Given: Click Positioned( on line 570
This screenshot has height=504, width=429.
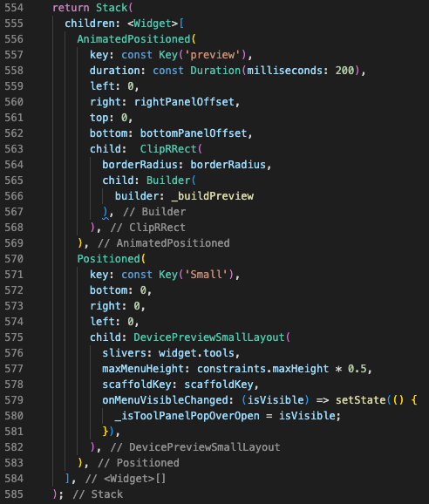Looking at the screenshot, I should click(112, 259).
